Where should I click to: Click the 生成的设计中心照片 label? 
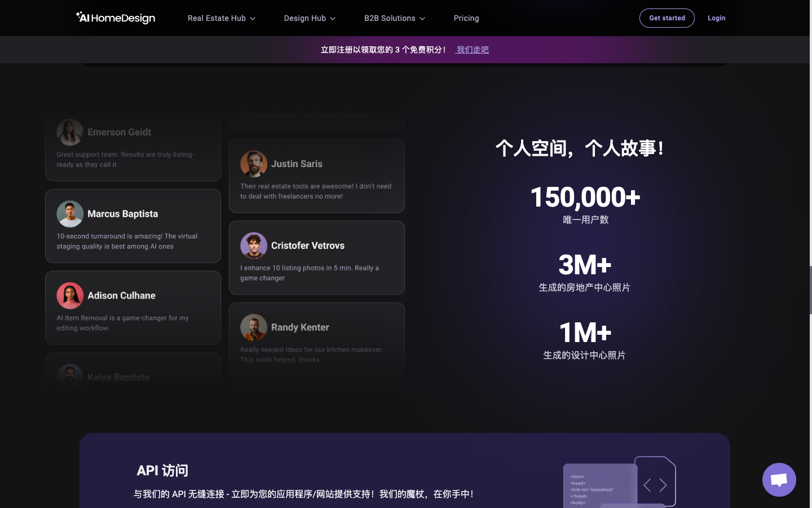coord(584,355)
